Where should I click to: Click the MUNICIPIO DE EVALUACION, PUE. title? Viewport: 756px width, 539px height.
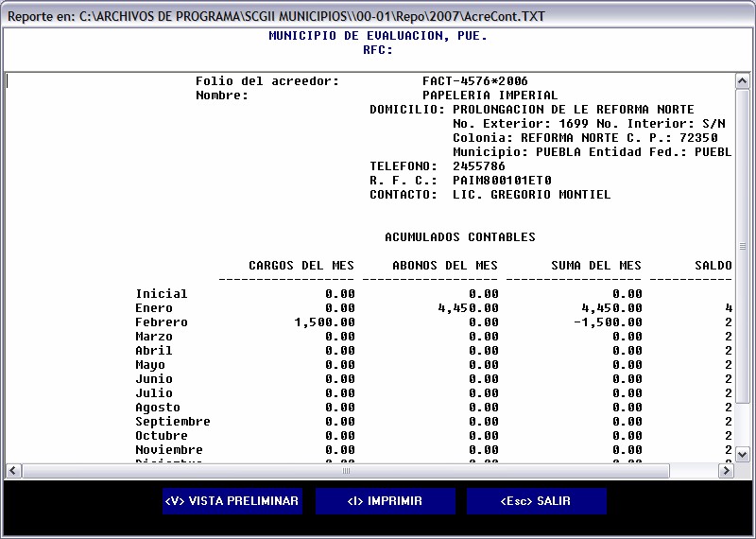tap(378, 36)
